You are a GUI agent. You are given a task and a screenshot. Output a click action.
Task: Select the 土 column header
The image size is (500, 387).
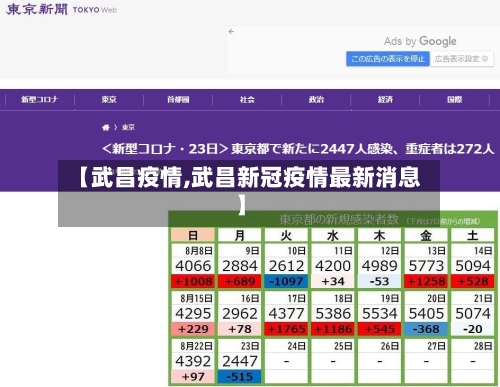pos(473,235)
